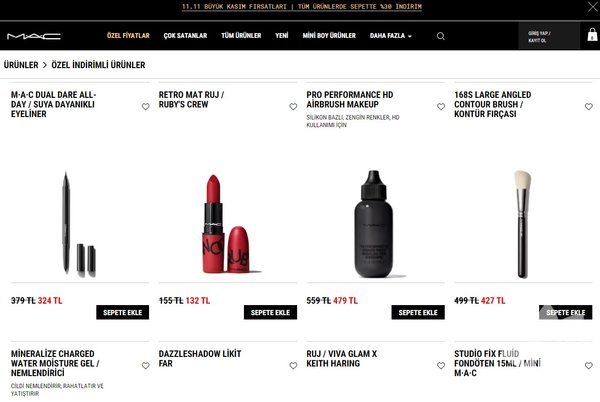Toggle wishlist heart for Viva Glam Keith Haring
This screenshot has width=600, height=402.
pyautogui.click(x=441, y=366)
